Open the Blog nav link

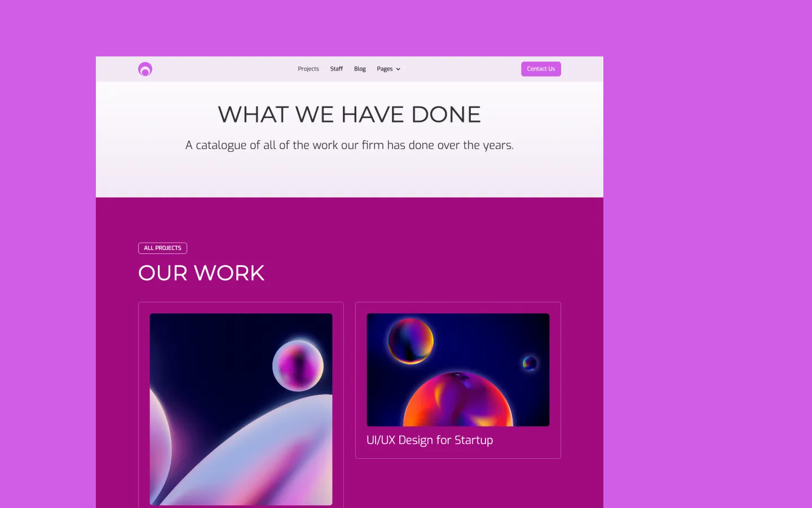click(x=360, y=69)
